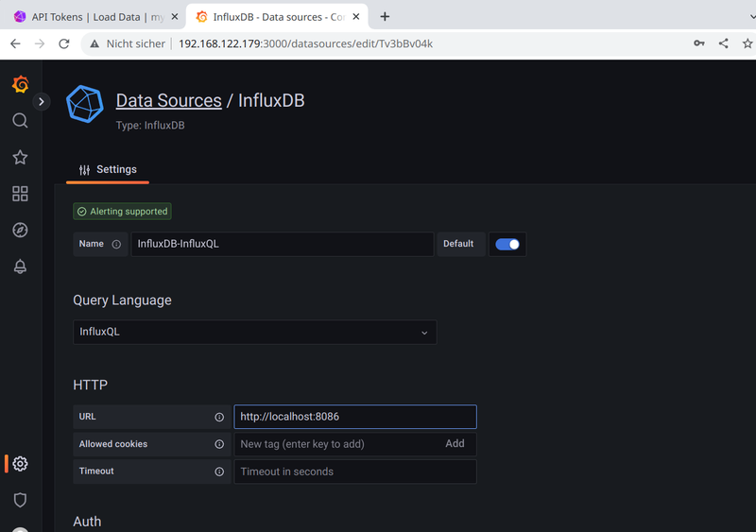Toggle the Default data source switch
This screenshot has height=532, width=756.
point(507,245)
